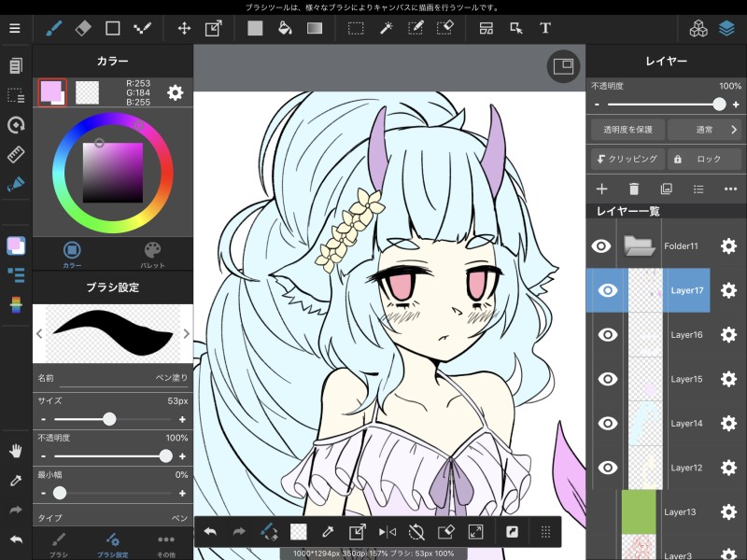The width and height of the screenshot is (747, 560).
Task: Open Layer13 settings gear
Action: coord(728,511)
